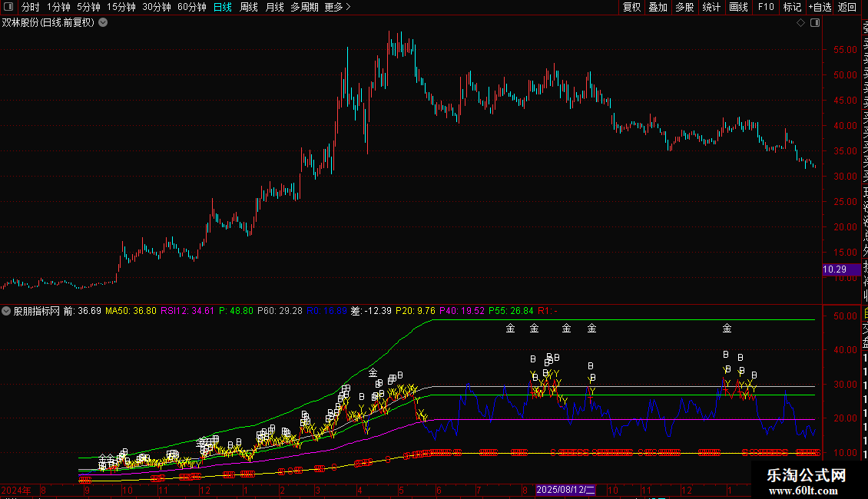The height and width of the screenshot is (499, 868).
Task: Click the 叠加 overlay button
Action: click(658, 7)
